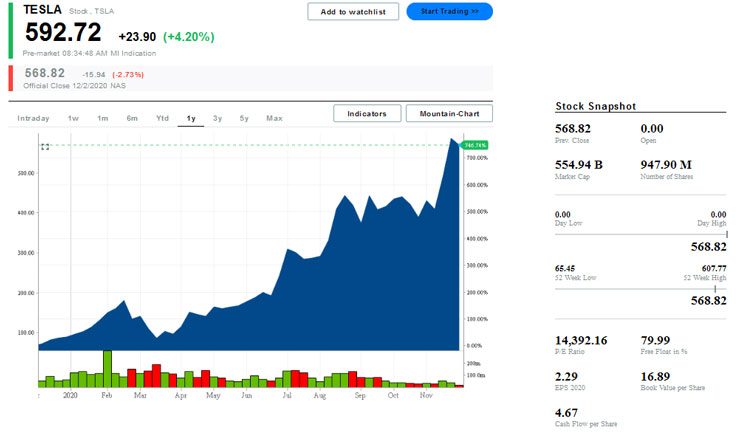Viewport: 740px width, 440px height.
Task: Select the 1y time range tab
Action: [191, 118]
